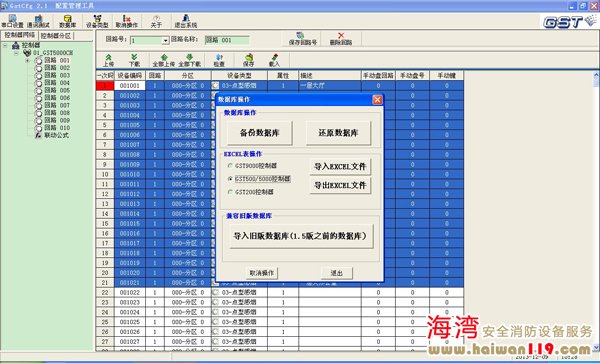Select GST500/5000控制器 radio option
600x363 pixels.
click(230, 179)
